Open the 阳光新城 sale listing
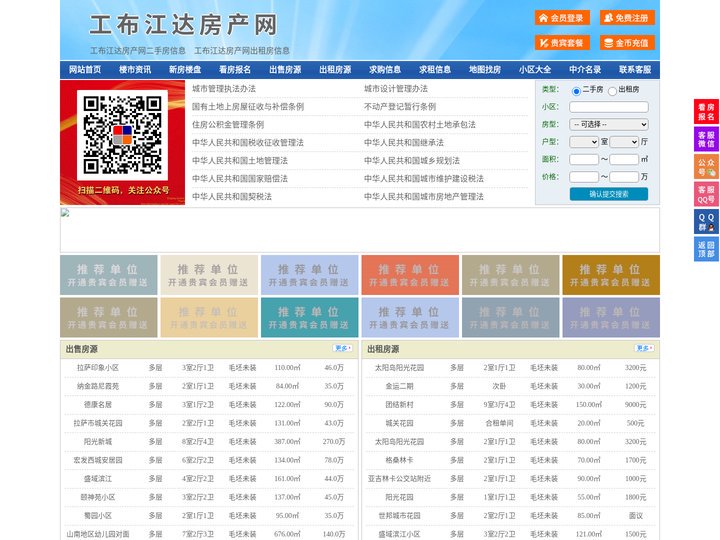 98,442
